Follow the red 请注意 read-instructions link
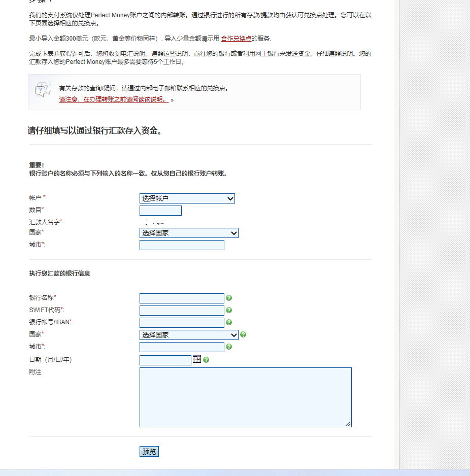This screenshot has height=476, width=470. click(x=114, y=100)
